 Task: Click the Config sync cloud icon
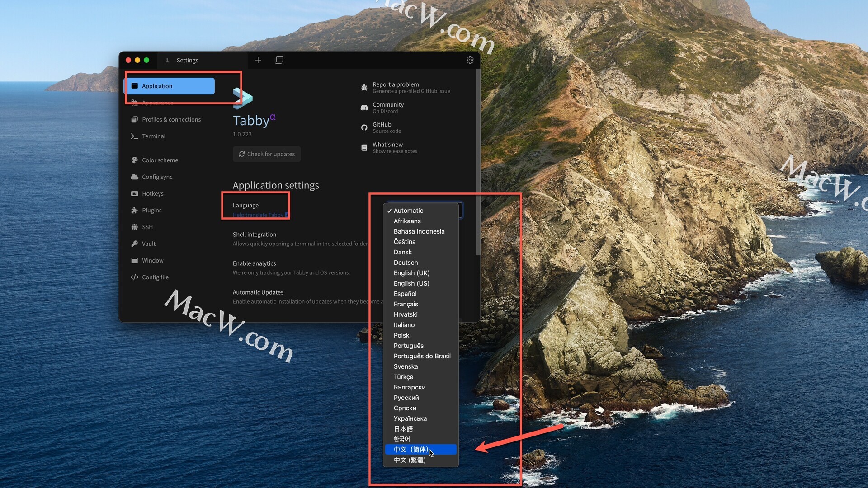(134, 177)
